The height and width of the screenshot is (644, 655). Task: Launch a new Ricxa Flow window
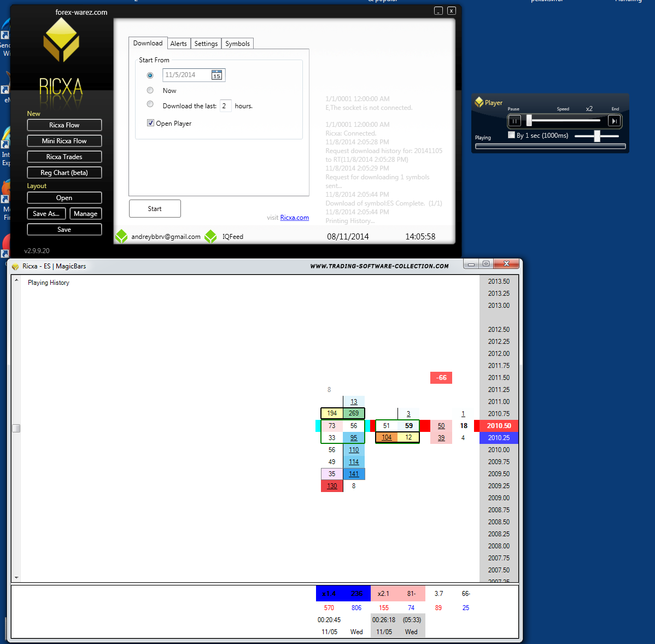(x=65, y=125)
